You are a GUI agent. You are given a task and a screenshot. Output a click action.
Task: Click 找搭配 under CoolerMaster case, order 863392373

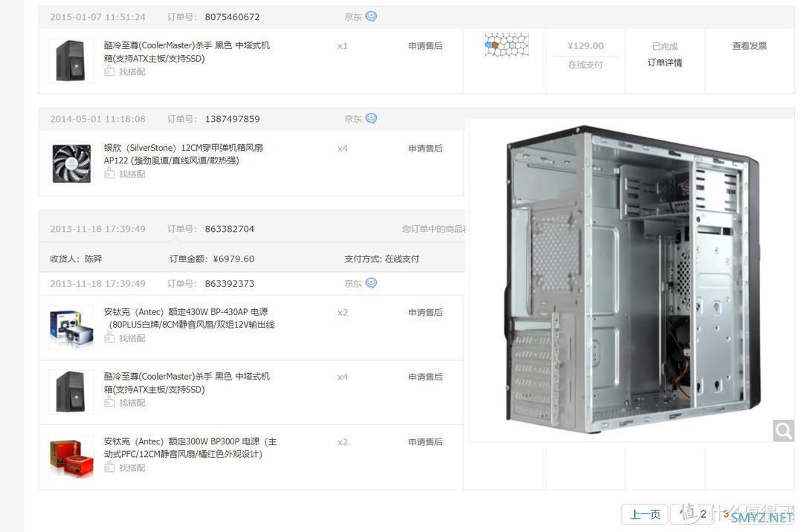[x=125, y=403]
